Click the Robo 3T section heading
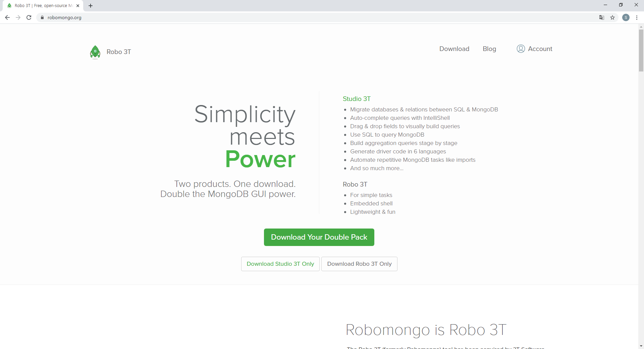 click(355, 184)
